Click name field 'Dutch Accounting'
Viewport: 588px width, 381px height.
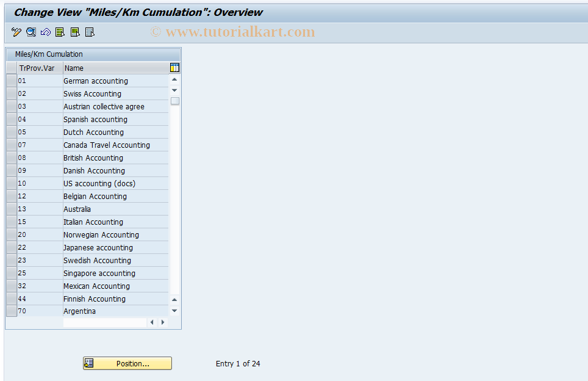(x=115, y=132)
